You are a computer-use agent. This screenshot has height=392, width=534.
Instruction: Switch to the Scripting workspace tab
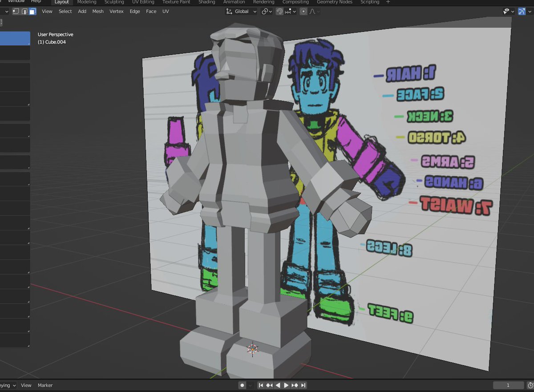pos(370,2)
